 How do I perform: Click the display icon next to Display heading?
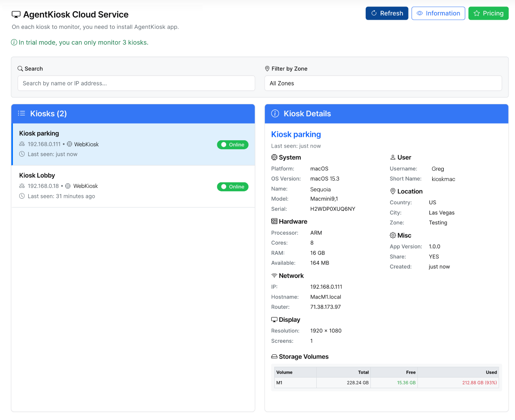pos(274,320)
